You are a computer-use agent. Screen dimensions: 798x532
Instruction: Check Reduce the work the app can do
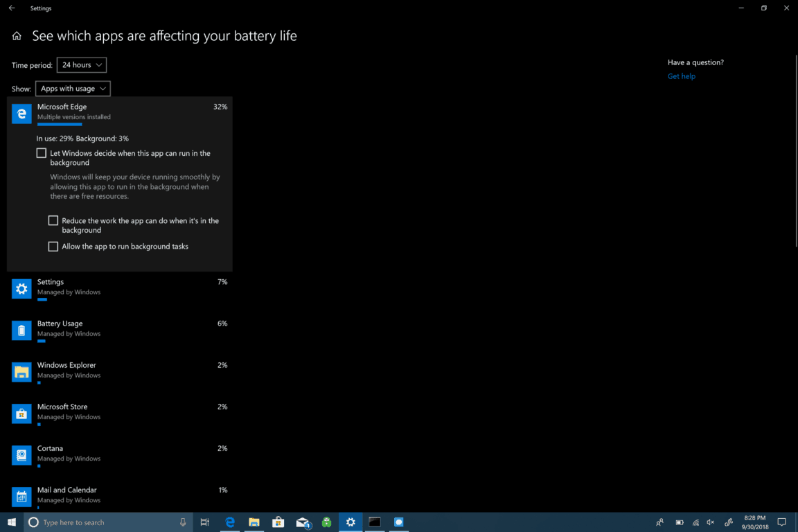click(x=53, y=221)
